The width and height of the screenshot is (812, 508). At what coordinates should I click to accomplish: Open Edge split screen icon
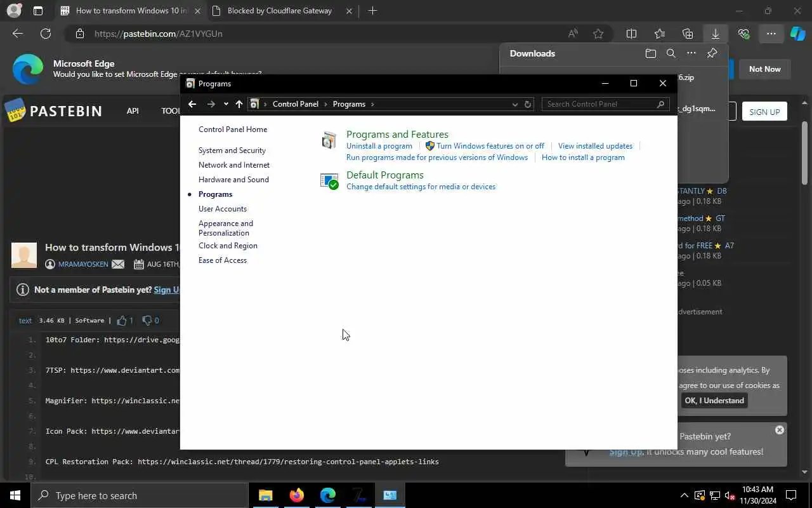pyautogui.click(x=631, y=34)
